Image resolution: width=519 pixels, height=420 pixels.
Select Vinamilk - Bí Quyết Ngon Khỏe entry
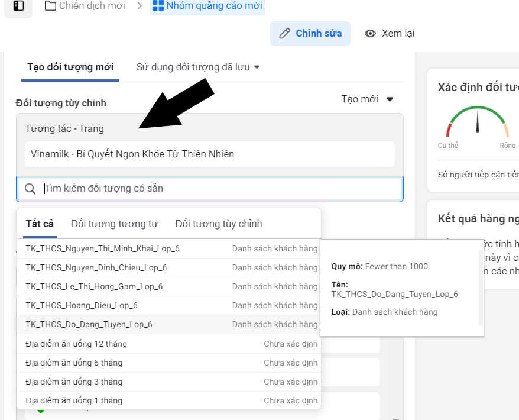pyautogui.click(x=209, y=154)
